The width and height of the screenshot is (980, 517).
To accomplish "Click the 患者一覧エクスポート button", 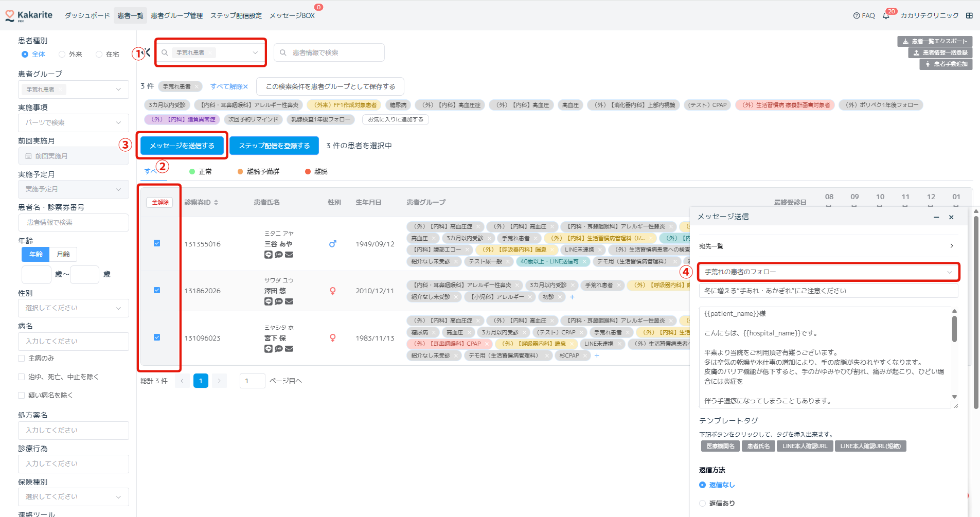I will click(935, 41).
